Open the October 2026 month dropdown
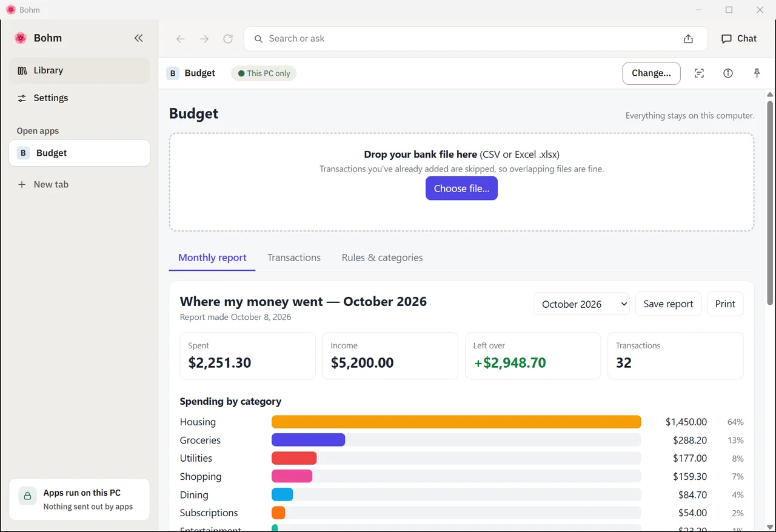The image size is (776, 532). coord(582,304)
